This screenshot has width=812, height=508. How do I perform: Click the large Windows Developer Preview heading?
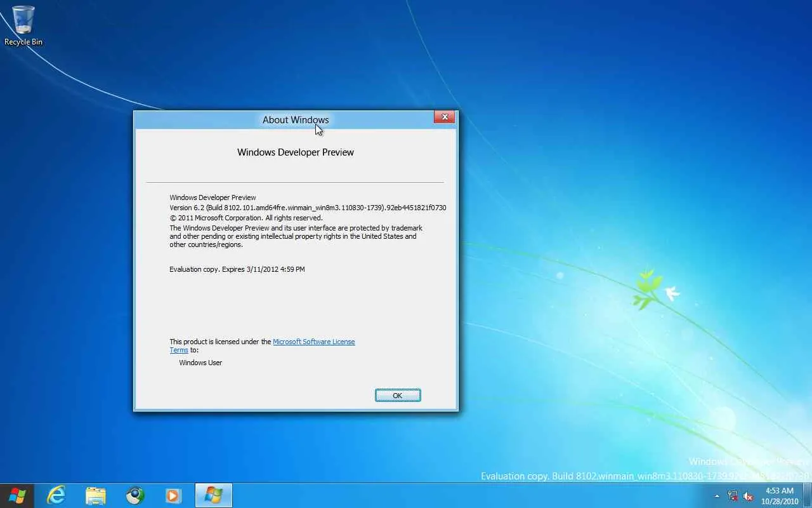(x=296, y=152)
